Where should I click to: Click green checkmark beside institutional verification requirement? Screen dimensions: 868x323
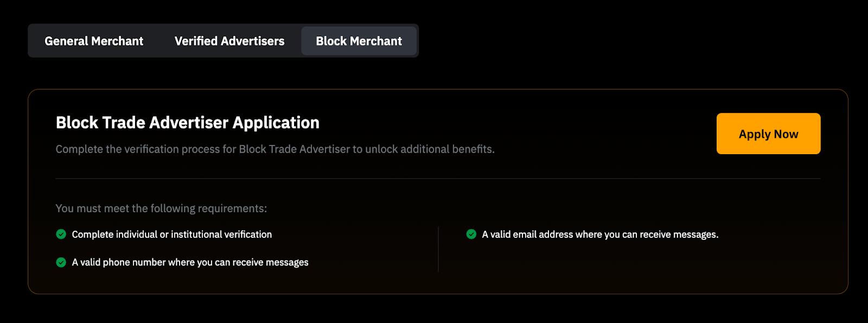pos(61,234)
